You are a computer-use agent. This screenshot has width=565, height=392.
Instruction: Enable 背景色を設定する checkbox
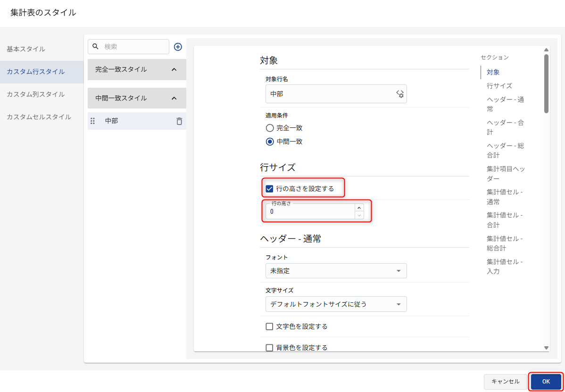click(270, 348)
